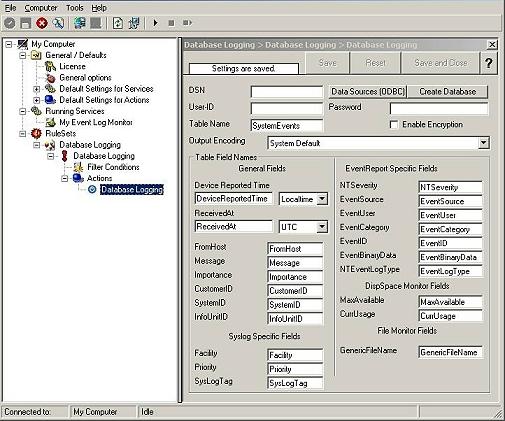Click the Create Database button
Image resolution: width=505 pixels, height=421 pixels.
pyautogui.click(x=447, y=92)
